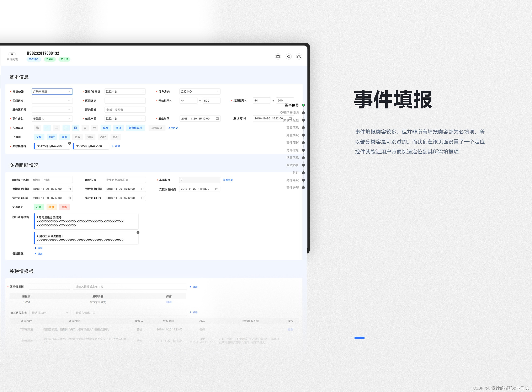
Task: Click the 阻断位置 input field
Action: pos(125,180)
